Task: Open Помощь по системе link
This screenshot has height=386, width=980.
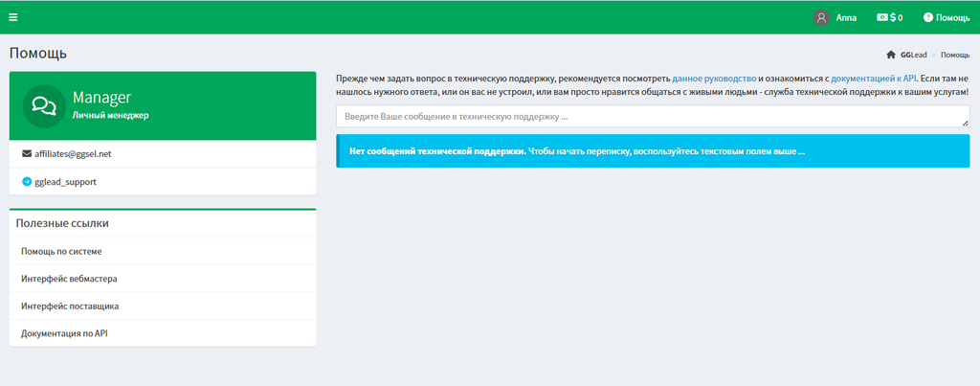Action: (x=61, y=251)
